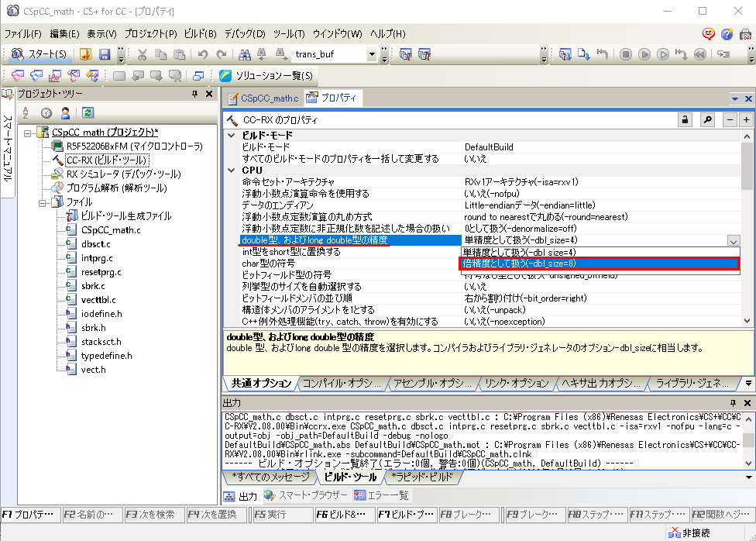Select R5F52206BxFM microcontroller node
The image size is (756, 541).
pos(135,146)
